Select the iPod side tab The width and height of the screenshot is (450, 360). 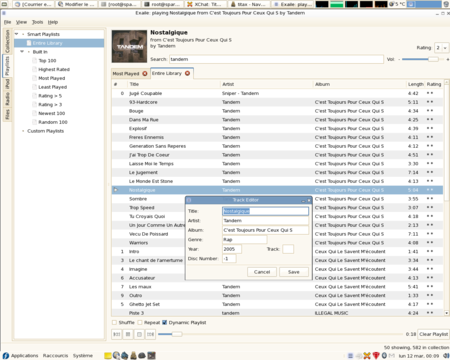[x=7, y=84]
